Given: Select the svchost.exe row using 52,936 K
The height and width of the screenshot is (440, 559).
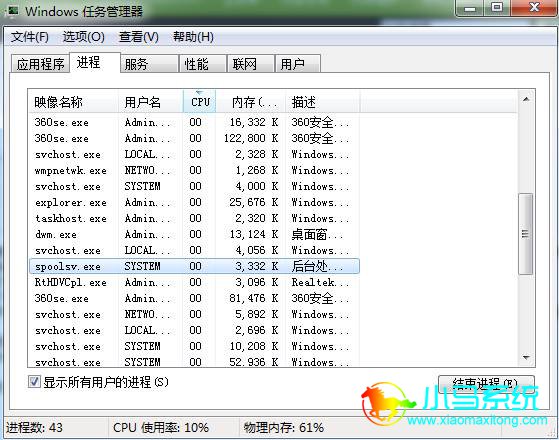Looking at the screenshot, I should [x=195, y=362].
